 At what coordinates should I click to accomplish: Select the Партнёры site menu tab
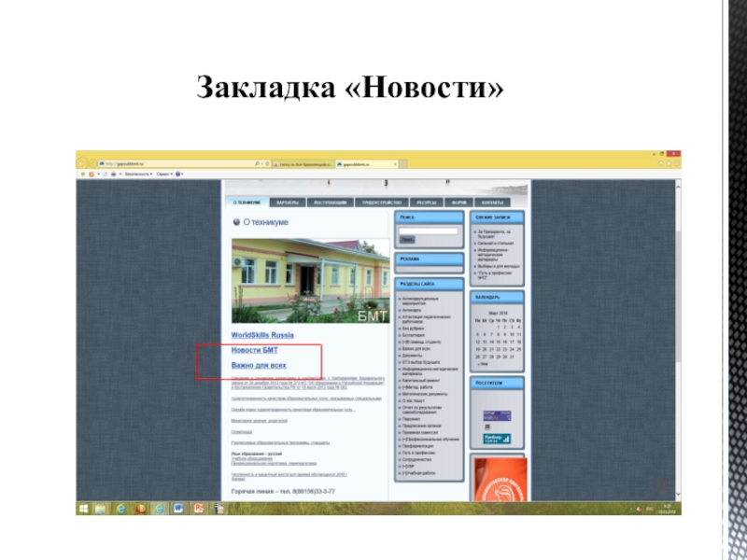pos(288,203)
